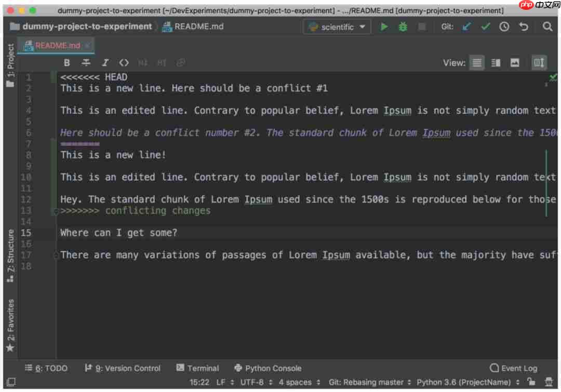Enable split editor and preview view
Screen dimensions: 561x392
(x=495, y=62)
